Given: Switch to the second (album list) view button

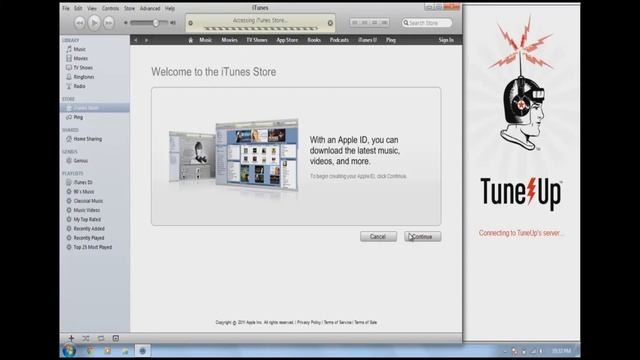Looking at the screenshot, I should click(364, 23).
